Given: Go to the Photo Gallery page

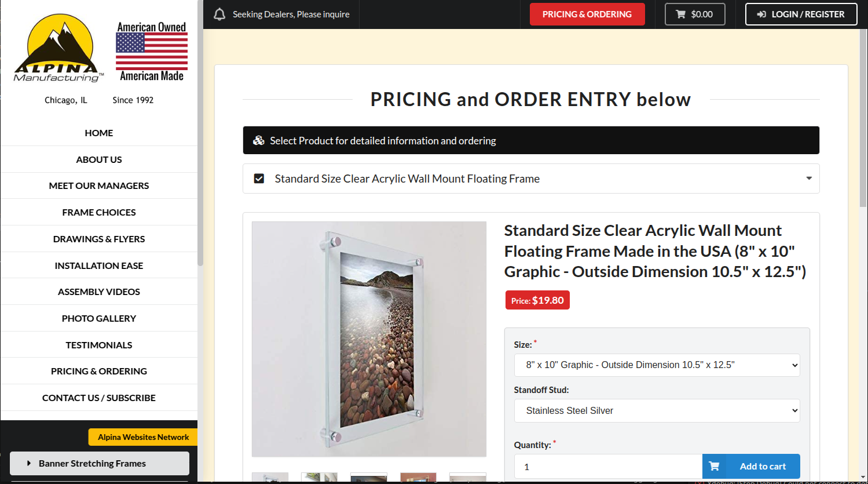Looking at the screenshot, I should point(99,319).
